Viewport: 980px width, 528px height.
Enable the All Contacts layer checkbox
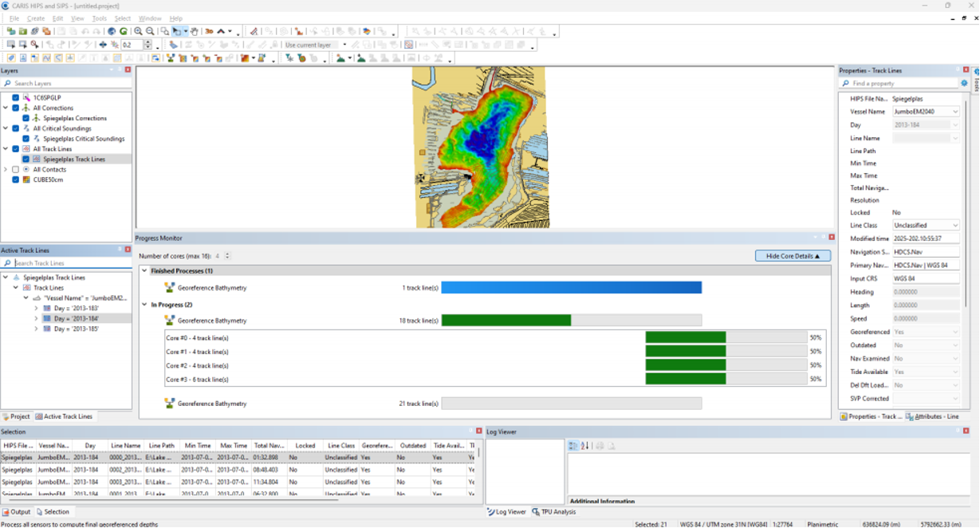pyautogui.click(x=15, y=170)
